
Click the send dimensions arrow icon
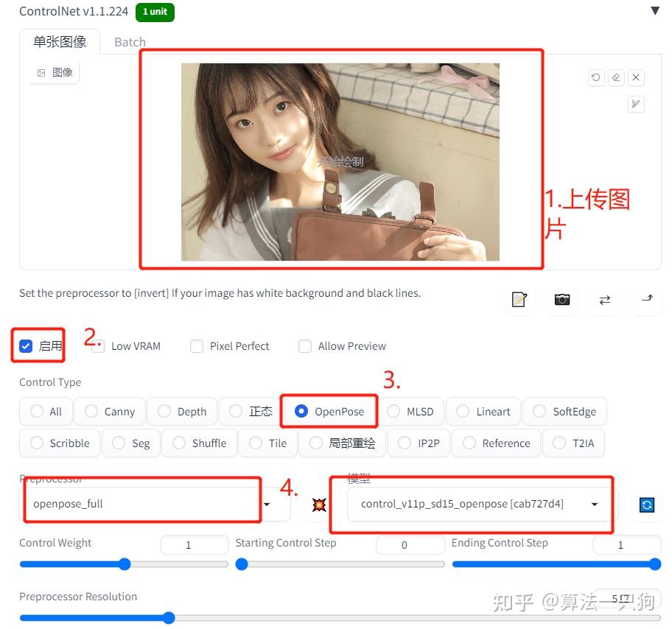click(647, 300)
